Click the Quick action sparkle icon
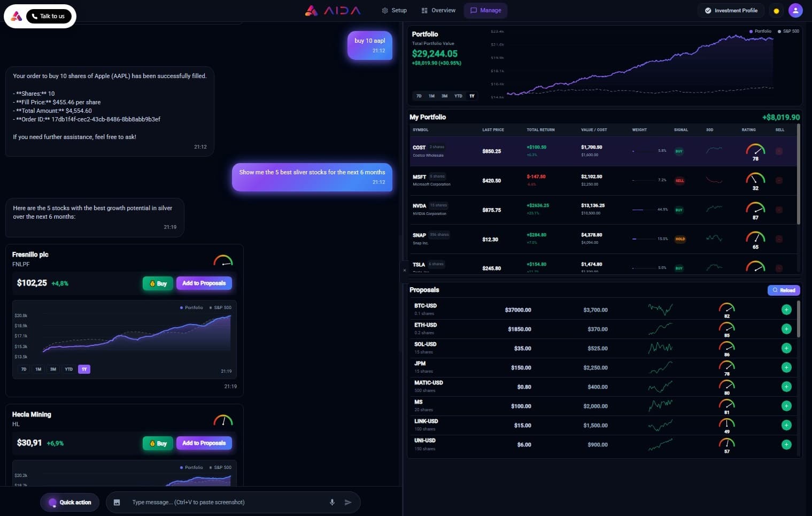 pos(52,502)
